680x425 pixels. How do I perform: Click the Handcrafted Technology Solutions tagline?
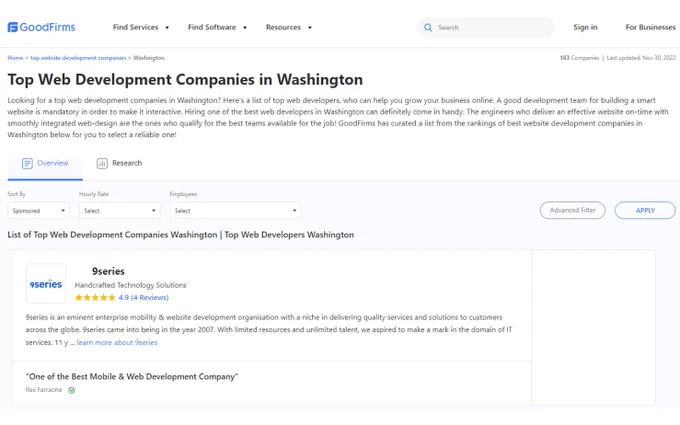pos(130,285)
